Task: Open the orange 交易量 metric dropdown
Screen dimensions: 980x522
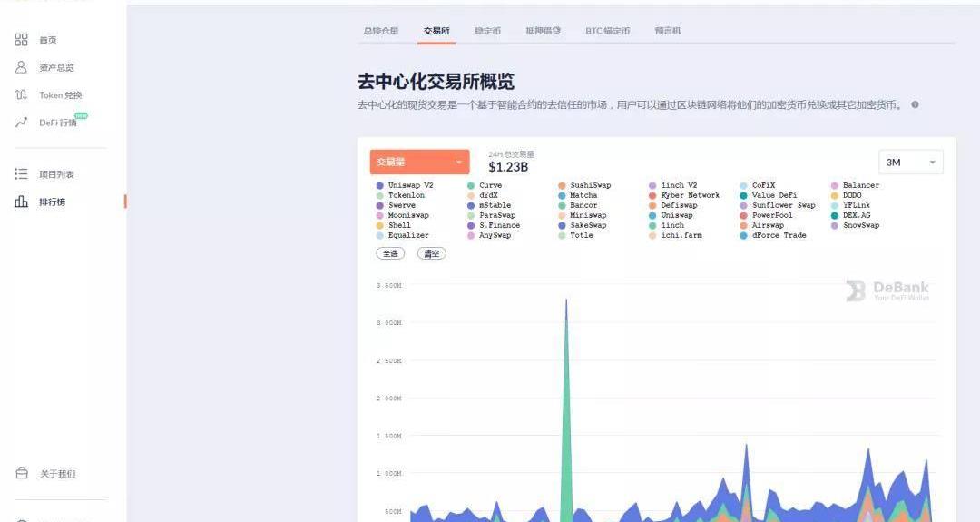Action: click(419, 163)
